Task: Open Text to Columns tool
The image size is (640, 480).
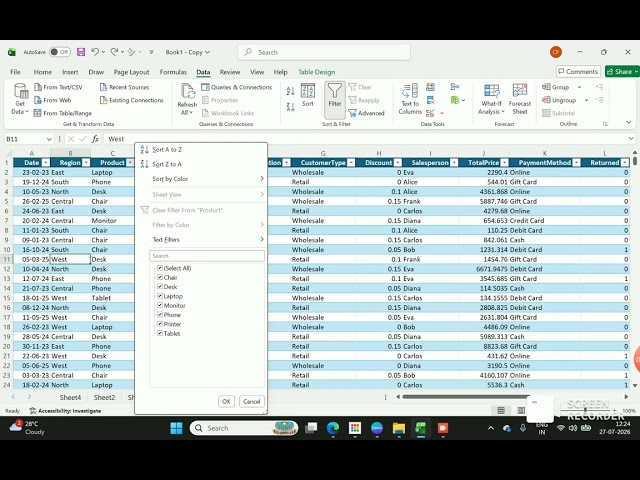Action: point(410,99)
